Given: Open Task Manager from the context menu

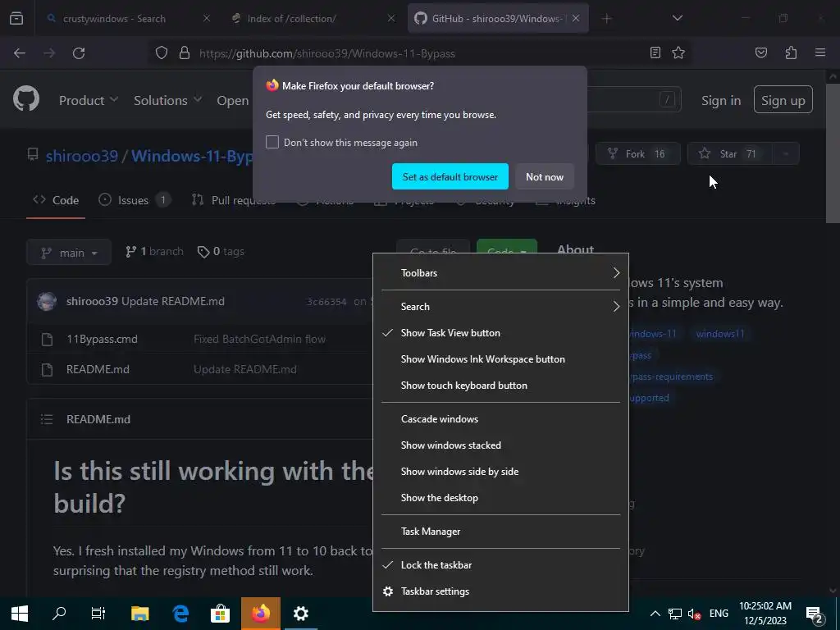Looking at the screenshot, I should (500, 532).
